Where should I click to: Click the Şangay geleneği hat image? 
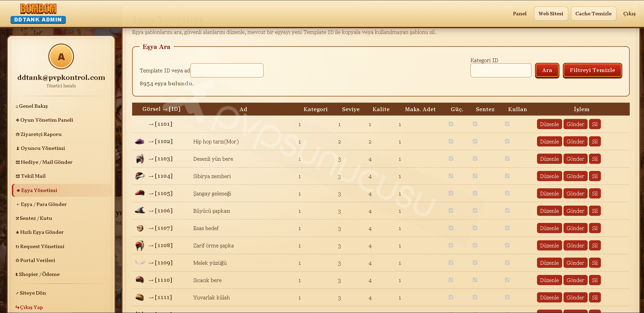tap(140, 193)
